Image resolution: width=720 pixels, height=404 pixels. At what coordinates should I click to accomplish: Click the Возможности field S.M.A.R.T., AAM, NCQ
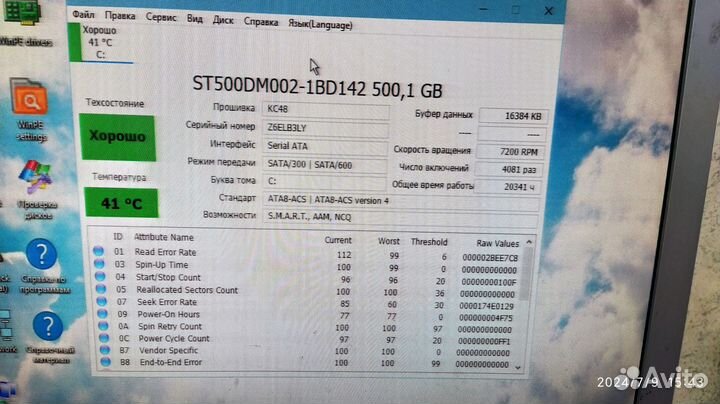(400, 217)
